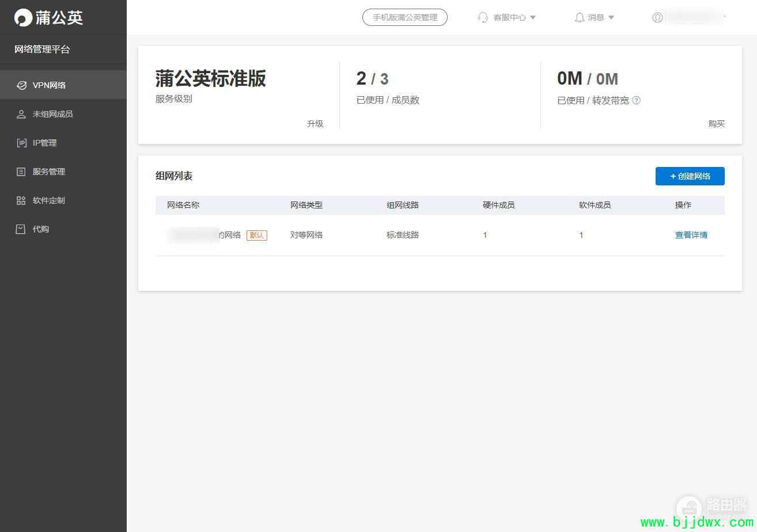Click the 软件成员 column header
This screenshot has width=757, height=532.
595,205
